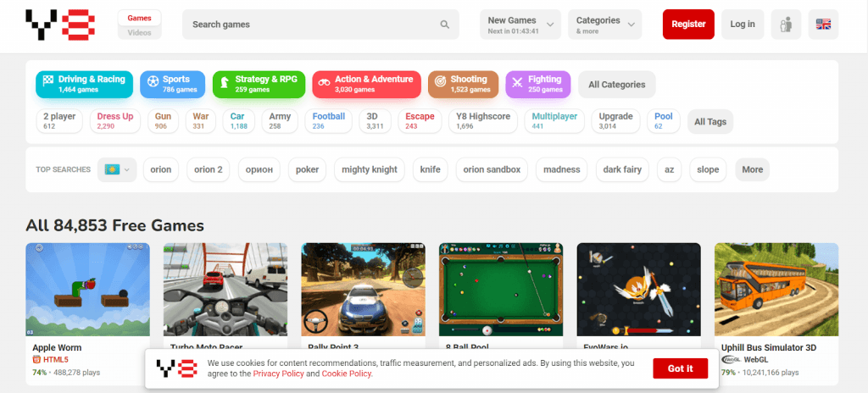Expand More top searches

[753, 169]
